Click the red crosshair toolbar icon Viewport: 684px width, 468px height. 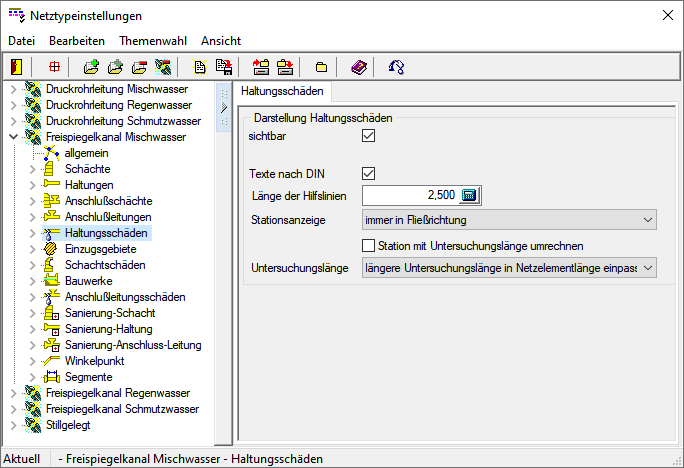pyautogui.click(x=54, y=67)
